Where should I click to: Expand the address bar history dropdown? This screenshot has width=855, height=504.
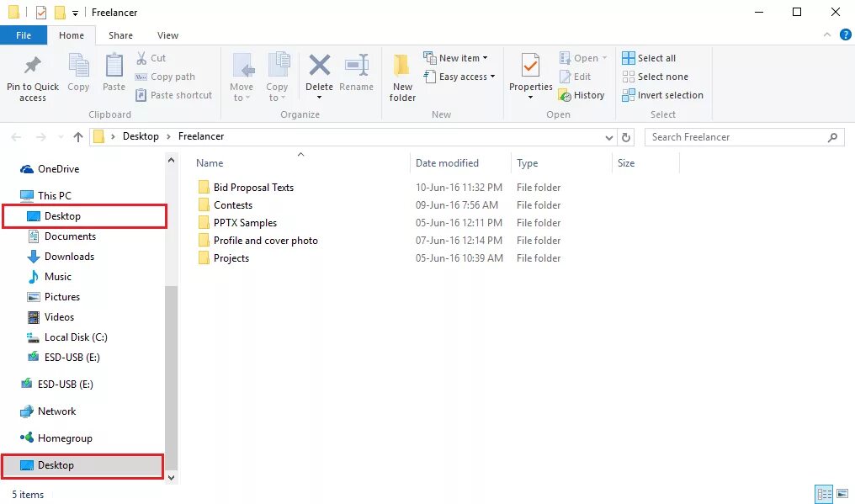coord(609,137)
